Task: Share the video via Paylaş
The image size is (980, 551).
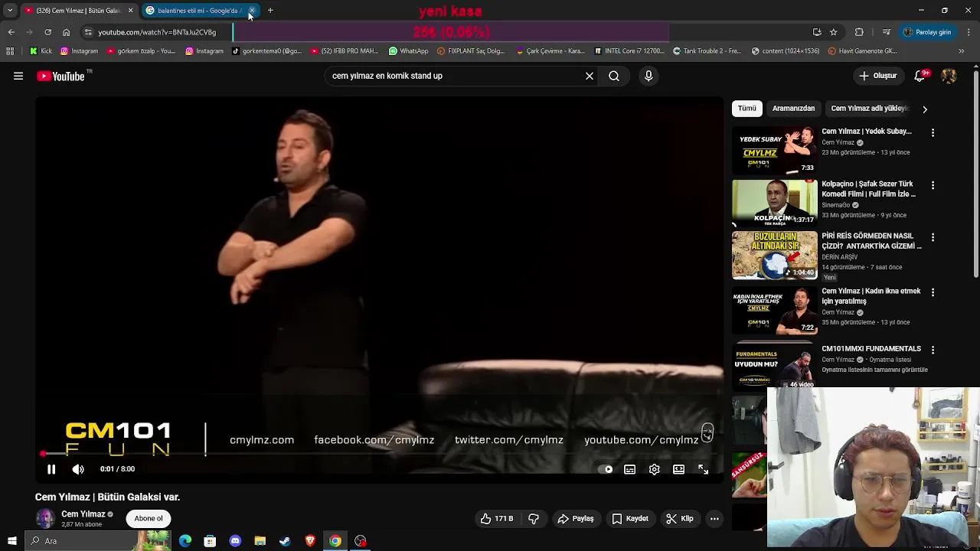Action: (x=576, y=519)
